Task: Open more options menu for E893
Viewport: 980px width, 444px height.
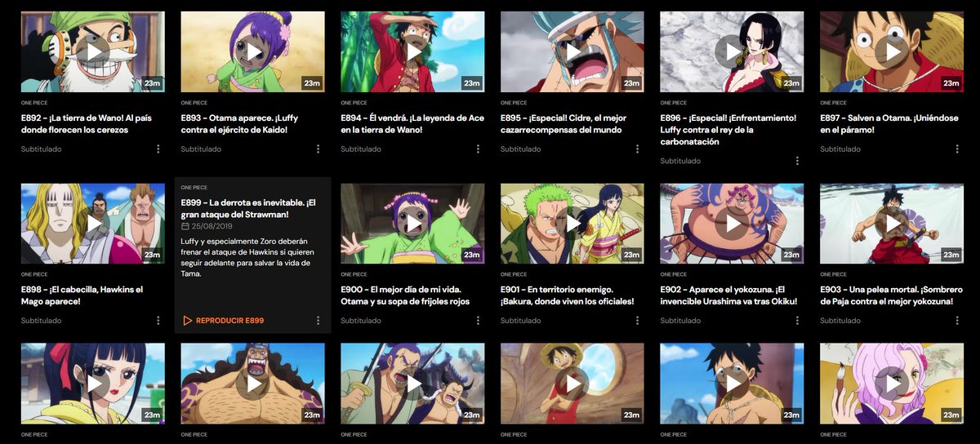Action: (x=318, y=149)
